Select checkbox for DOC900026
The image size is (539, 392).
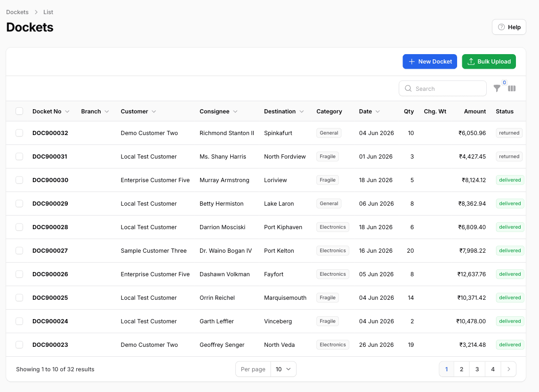pyautogui.click(x=19, y=274)
